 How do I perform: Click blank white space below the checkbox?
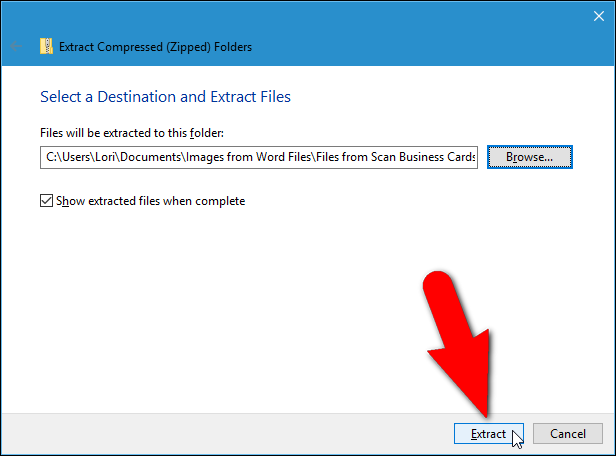coord(200,300)
